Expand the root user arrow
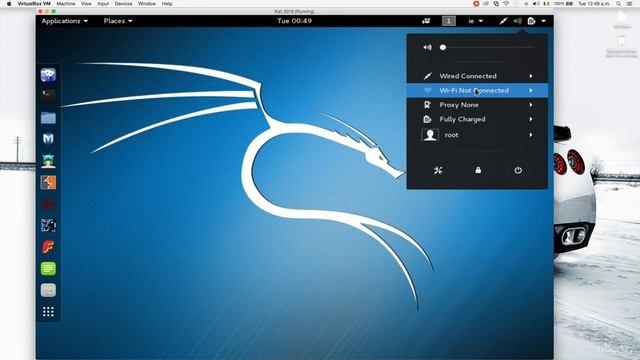The height and width of the screenshot is (360, 640). (x=531, y=135)
